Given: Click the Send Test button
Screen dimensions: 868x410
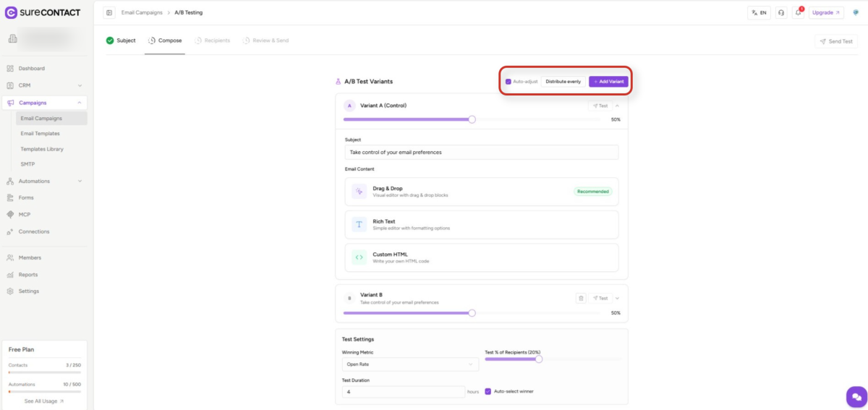Looking at the screenshot, I should click(836, 41).
